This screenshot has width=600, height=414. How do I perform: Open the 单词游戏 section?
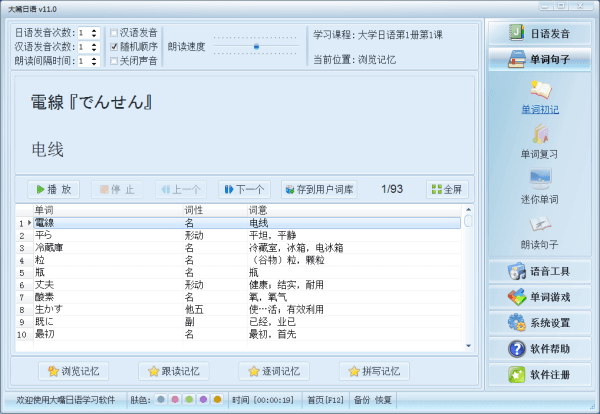(x=541, y=297)
